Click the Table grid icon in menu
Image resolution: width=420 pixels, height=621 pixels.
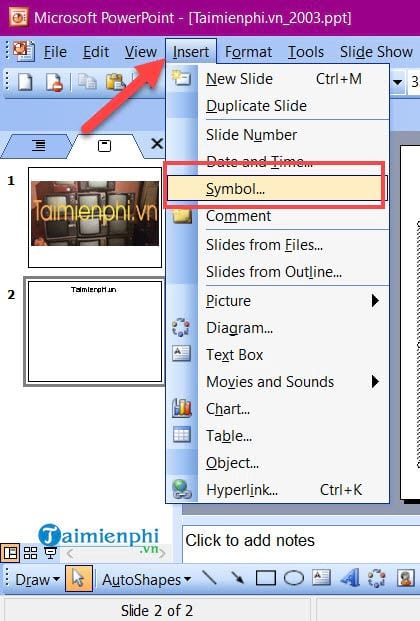tap(182, 434)
